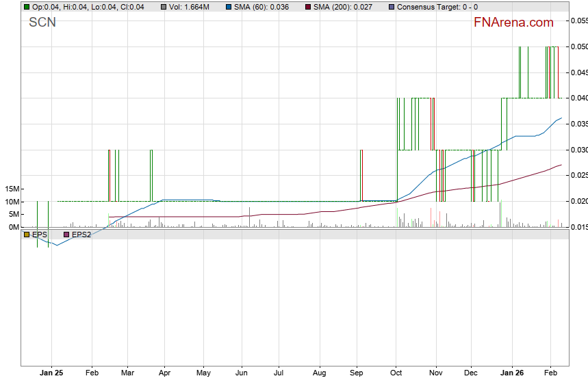Click the 0.050 price axis label
Viewport: 588px width, 387px height.
578,46
